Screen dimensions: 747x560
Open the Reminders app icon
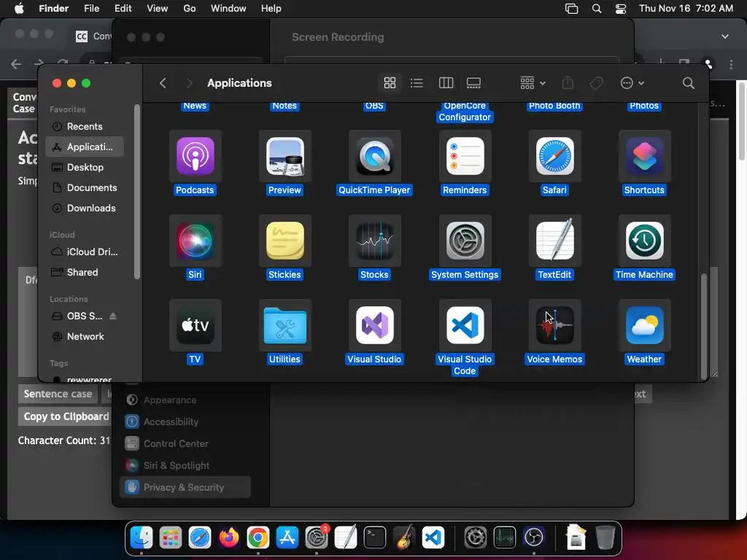point(465,156)
